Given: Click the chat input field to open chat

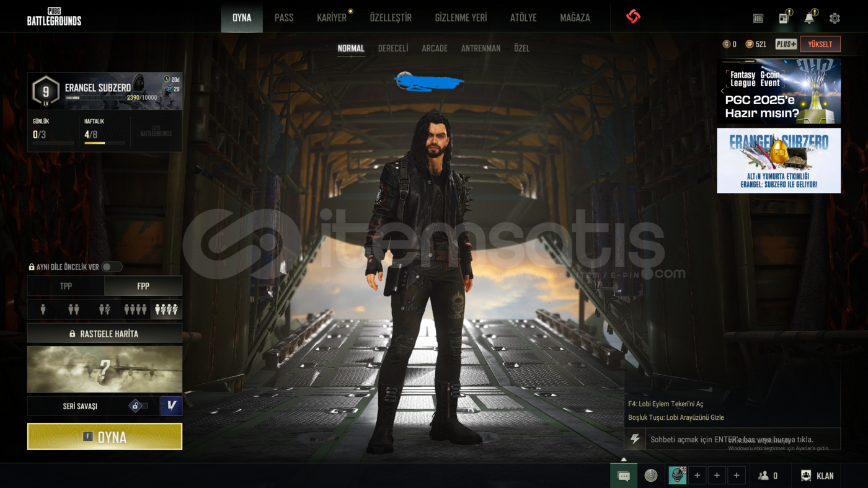Looking at the screenshot, I should click(743, 440).
